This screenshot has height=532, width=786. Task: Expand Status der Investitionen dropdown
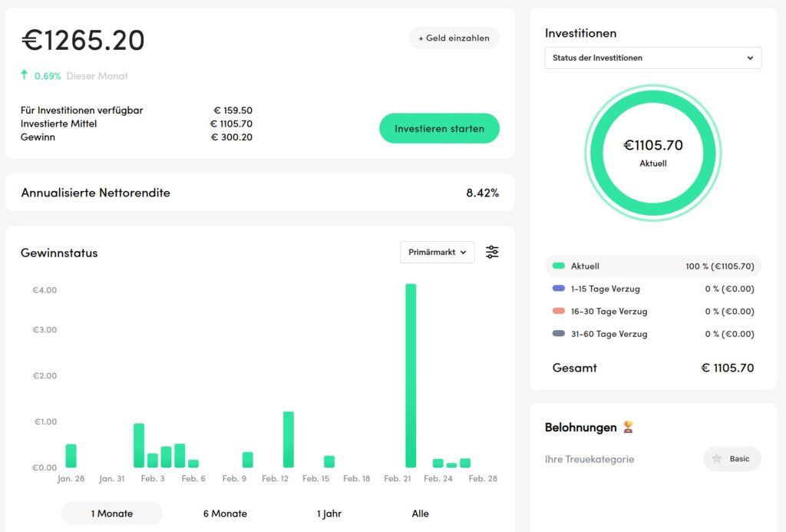coord(652,58)
